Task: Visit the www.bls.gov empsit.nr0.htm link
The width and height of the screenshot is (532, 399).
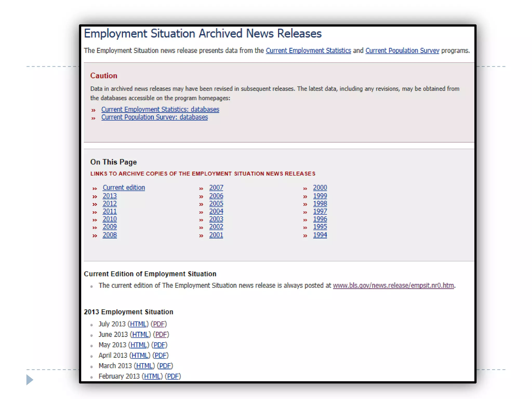Action: click(393, 285)
